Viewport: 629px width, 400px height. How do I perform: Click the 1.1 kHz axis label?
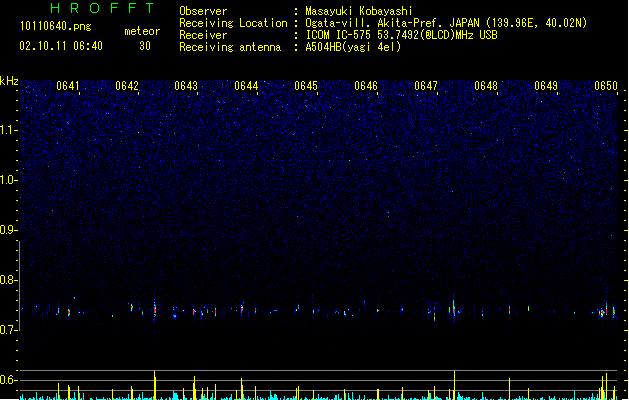pyautogui.click(x=9, y=130)
